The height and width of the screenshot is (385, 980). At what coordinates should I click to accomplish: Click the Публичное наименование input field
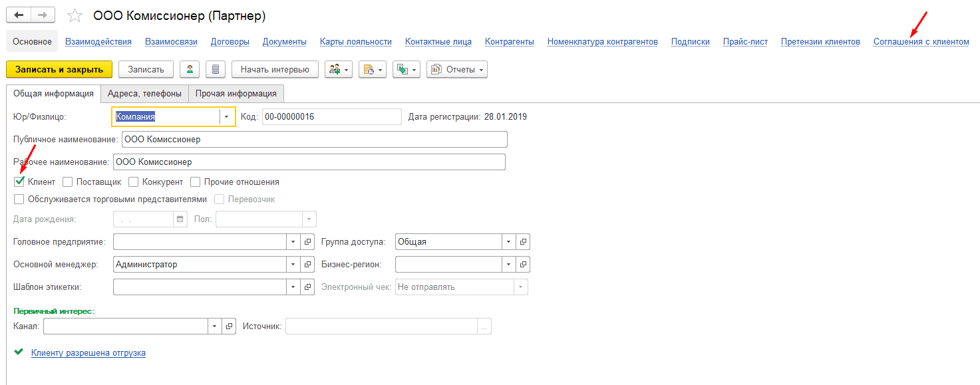(x=314, y=140)
